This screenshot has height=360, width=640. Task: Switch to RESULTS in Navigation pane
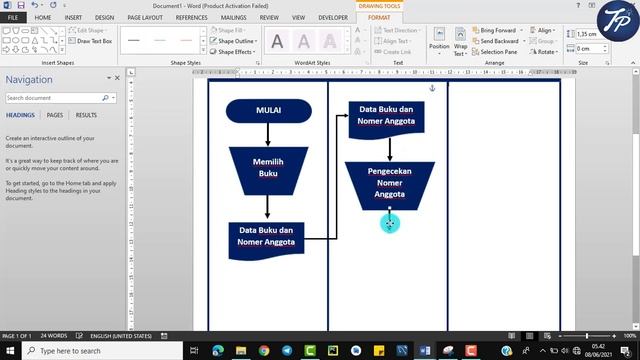pos(86,115)
